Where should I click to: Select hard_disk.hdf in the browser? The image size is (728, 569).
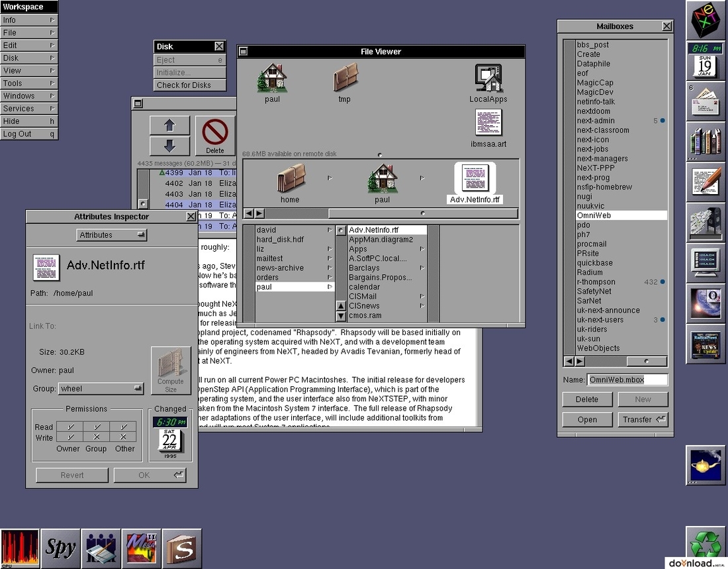tap(295, 239)
